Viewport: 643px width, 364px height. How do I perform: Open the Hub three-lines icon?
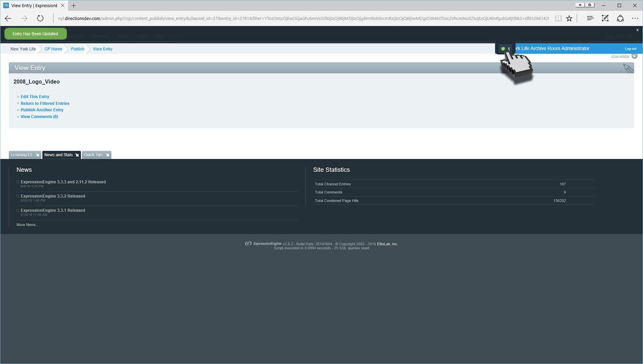coord(590,18)
